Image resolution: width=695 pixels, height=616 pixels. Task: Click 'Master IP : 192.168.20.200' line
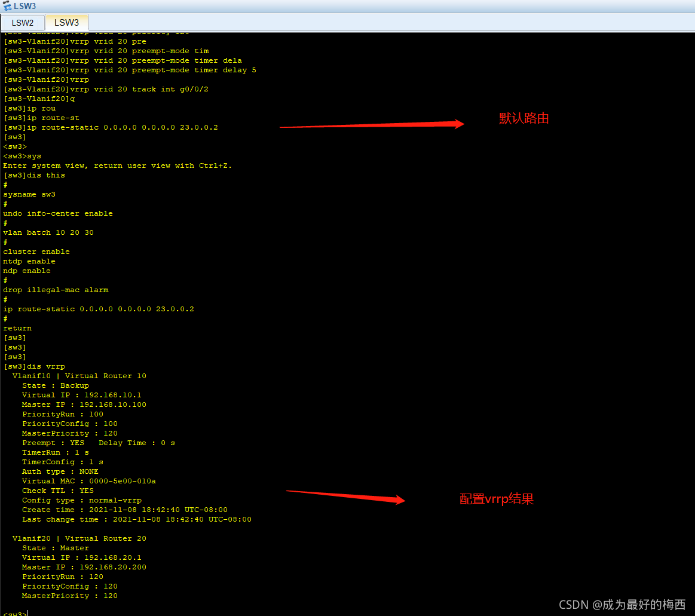tap(84, 567)
